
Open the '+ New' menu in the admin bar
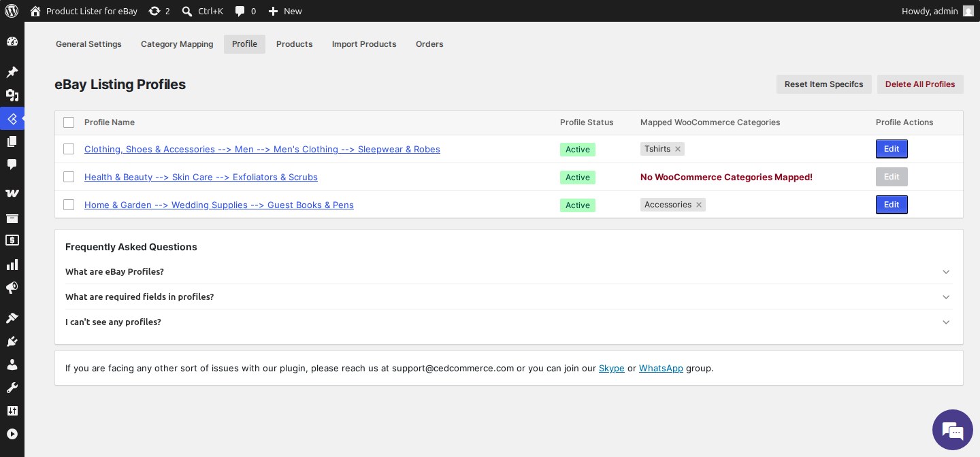285,11
